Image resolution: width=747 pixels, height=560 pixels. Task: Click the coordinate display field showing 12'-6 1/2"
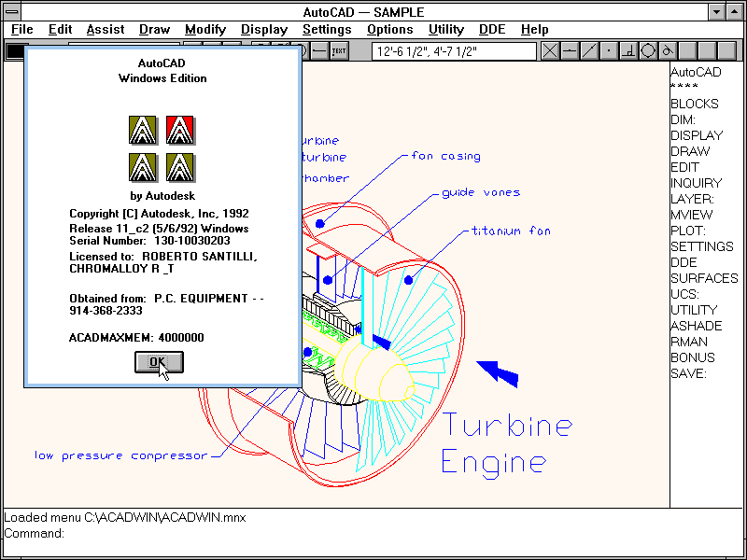point(454,51)
